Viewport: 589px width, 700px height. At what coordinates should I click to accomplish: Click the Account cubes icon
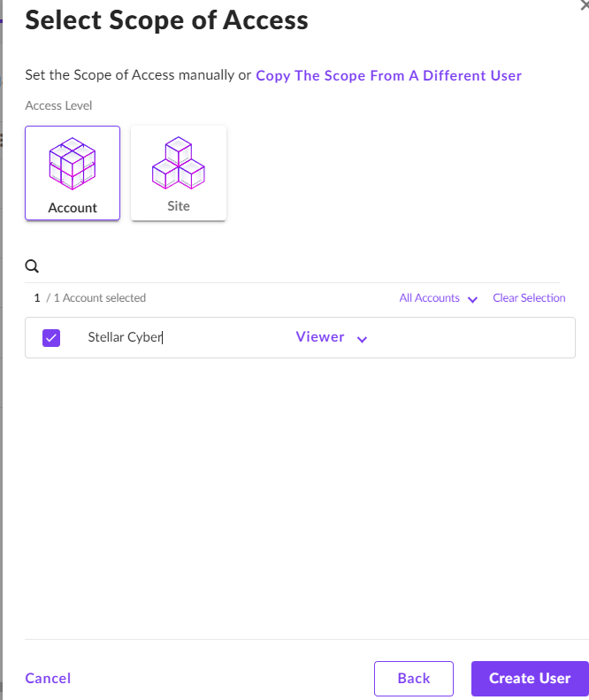point(73,164)
